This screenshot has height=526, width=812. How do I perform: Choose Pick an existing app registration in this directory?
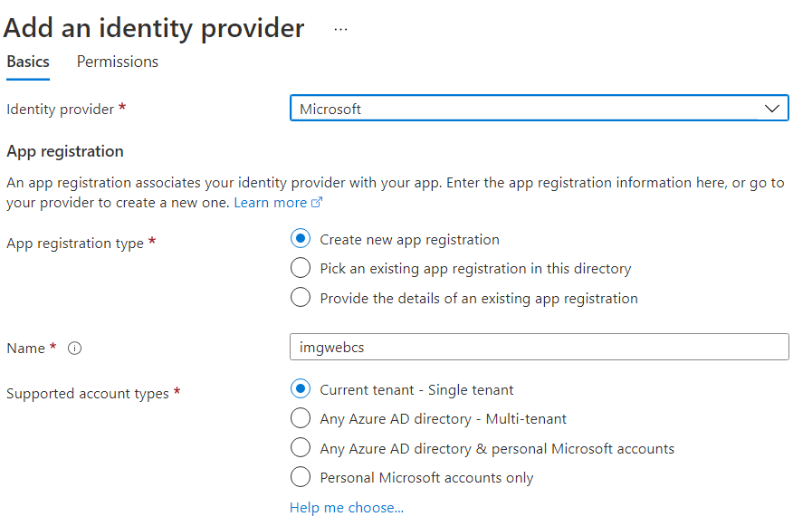301,269
